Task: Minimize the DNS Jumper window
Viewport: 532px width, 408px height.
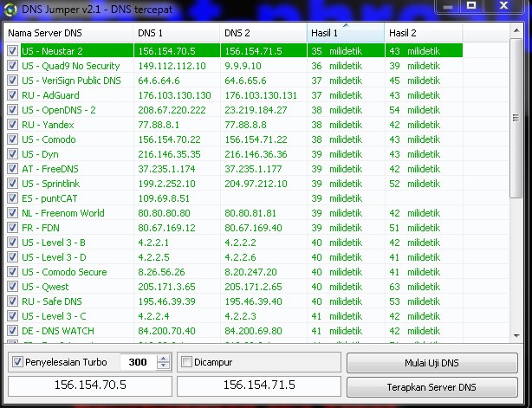Action: [448, 6]
